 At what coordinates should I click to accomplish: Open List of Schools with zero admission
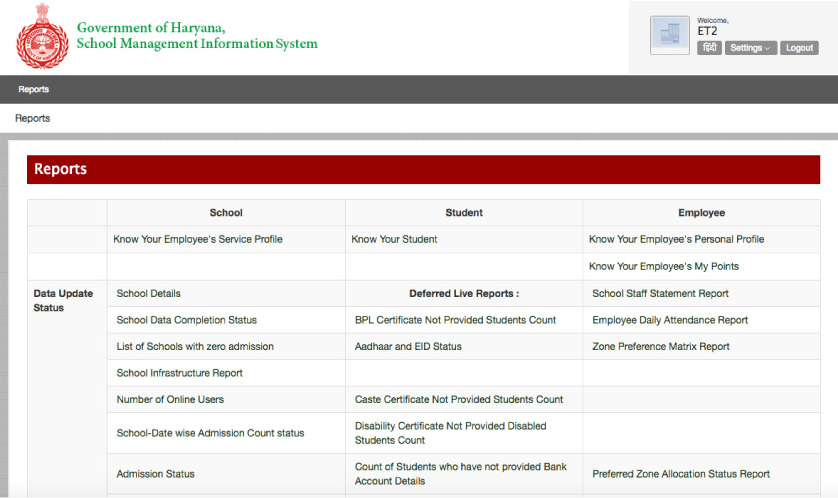[x=195, y=346]
